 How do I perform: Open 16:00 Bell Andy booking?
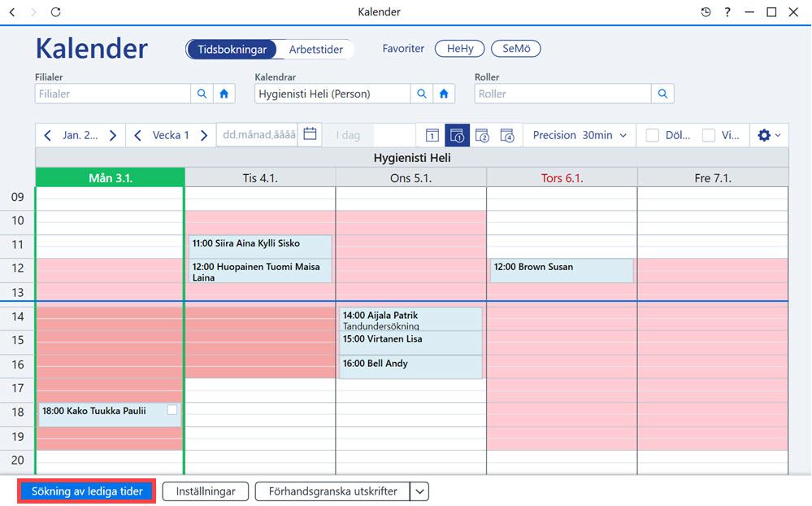(x=410, y=367)
